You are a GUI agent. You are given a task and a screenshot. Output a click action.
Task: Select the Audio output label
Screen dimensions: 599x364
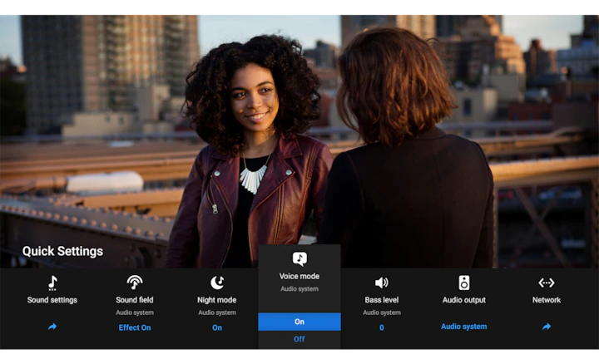(x=463, y=300)
